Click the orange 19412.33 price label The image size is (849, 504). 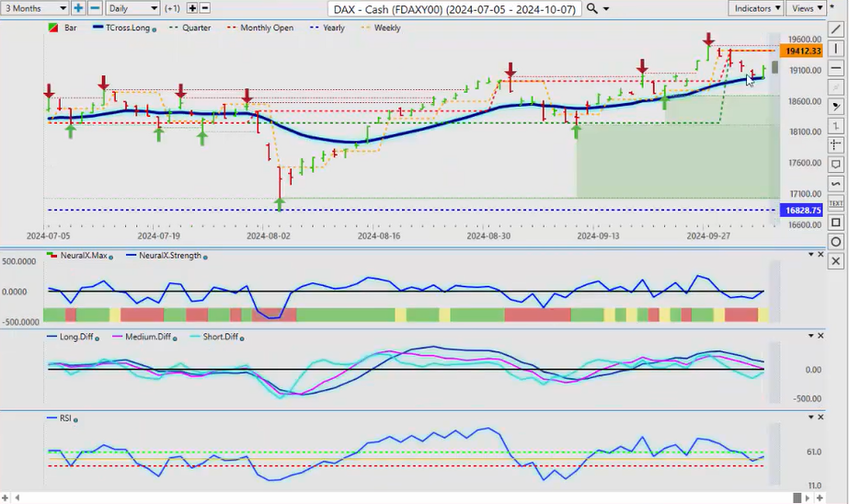click(801, 51)
